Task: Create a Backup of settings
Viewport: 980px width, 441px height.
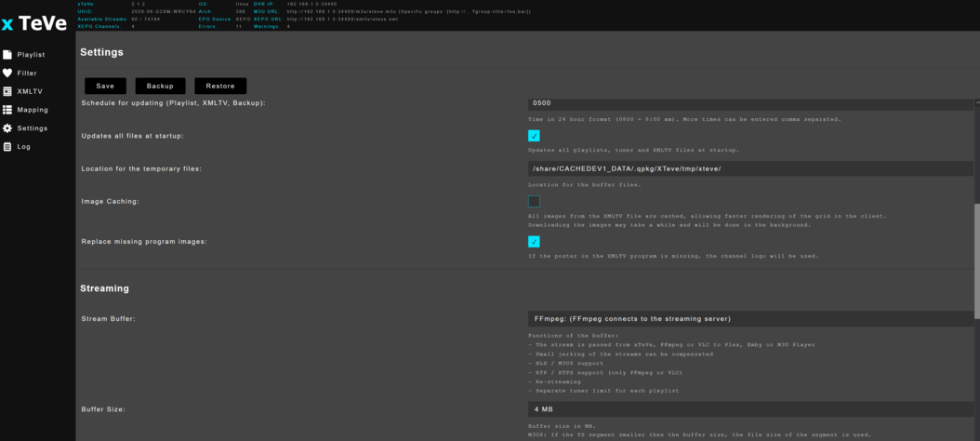Action: pos(161,86)
